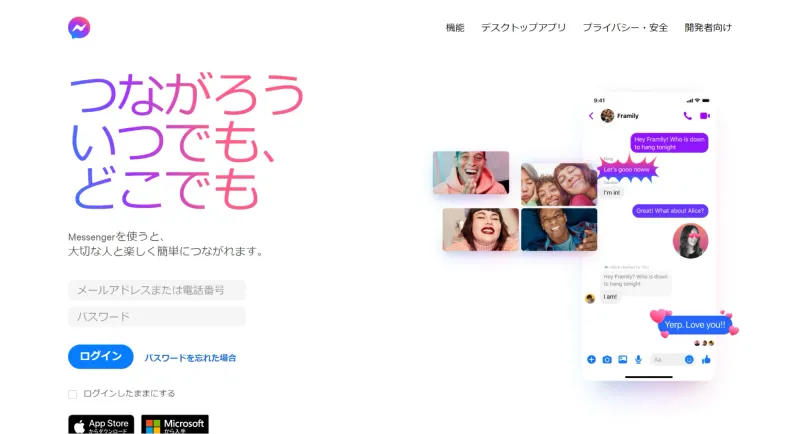Open the 機能 menu item
This screenshot has width=800, height=434.
tap(455, 28)
